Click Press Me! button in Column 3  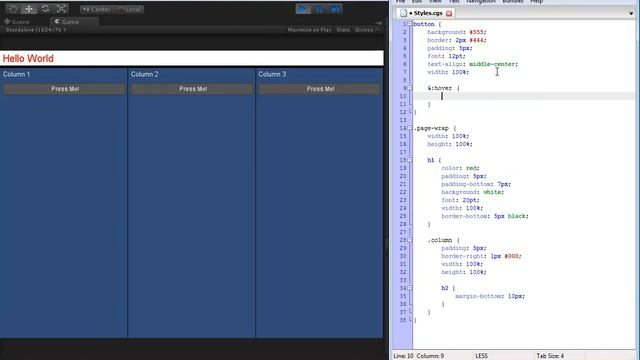(x=320, y=89)
